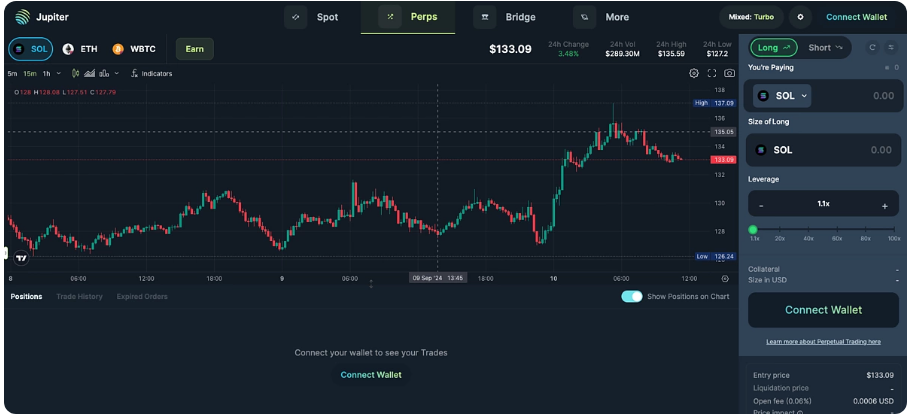
Task: Set leverage slider to 60x
Action: click(x=837, y=230)
